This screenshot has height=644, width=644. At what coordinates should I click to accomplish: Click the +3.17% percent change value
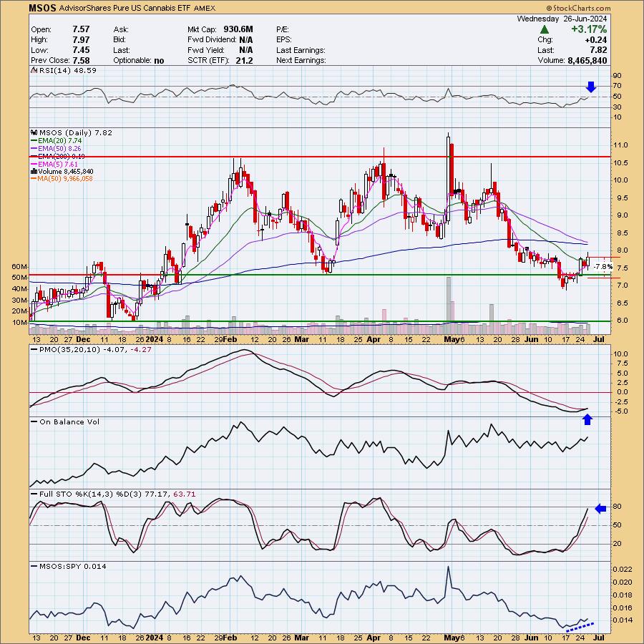click(589, 29)
